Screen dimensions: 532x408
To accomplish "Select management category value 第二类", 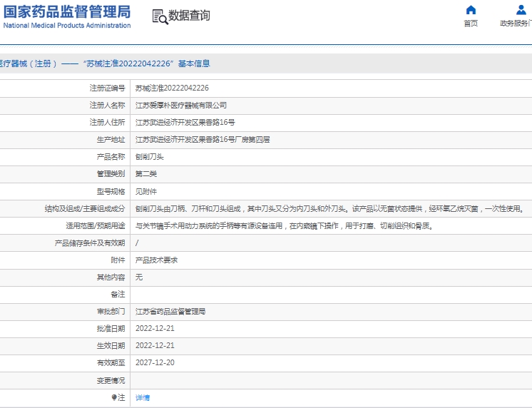I will pos(146,174).
